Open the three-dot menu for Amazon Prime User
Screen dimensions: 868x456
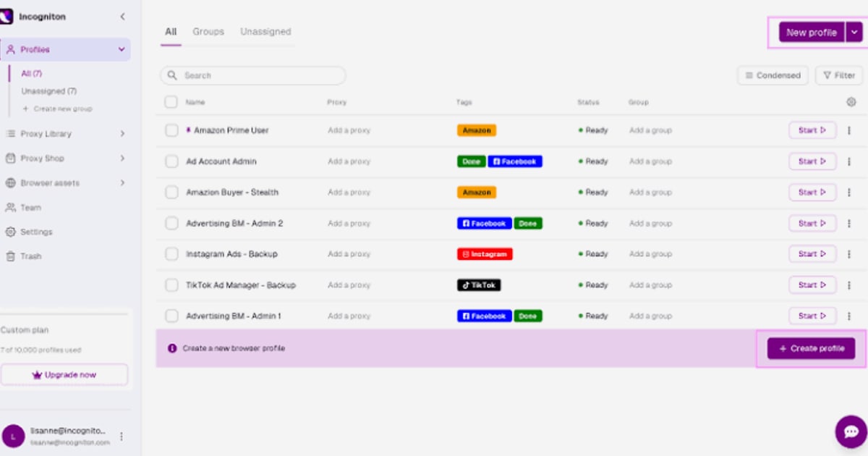click(x=849, y=131)
